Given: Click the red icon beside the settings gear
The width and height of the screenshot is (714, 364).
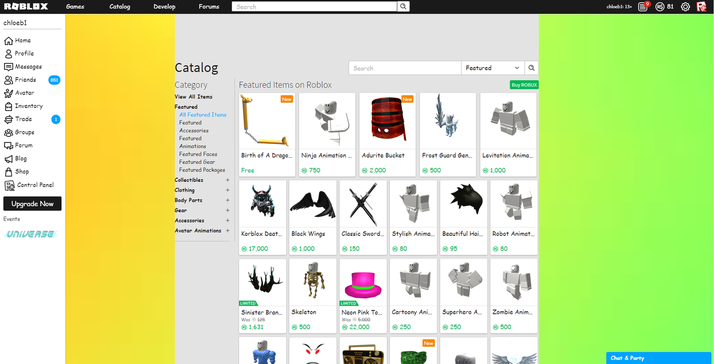Looking at the screenshot, I should 701,6.
